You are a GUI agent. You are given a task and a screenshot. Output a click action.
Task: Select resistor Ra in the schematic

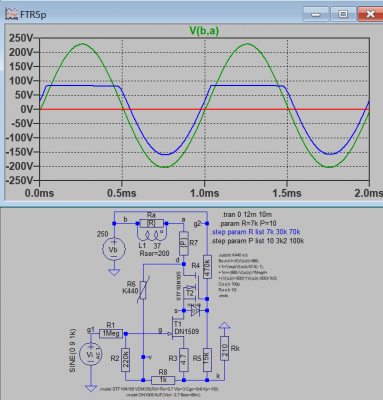pyautogui.click(x=151, y=223)
